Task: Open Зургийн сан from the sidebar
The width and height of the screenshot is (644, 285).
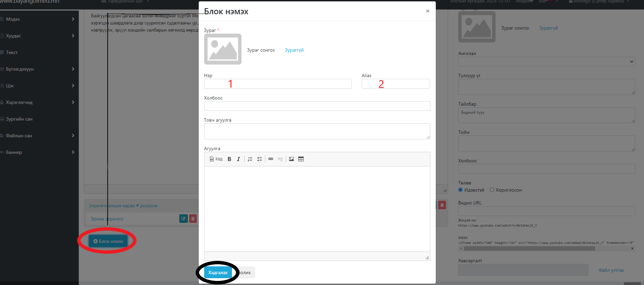Action: pos(19,119)
